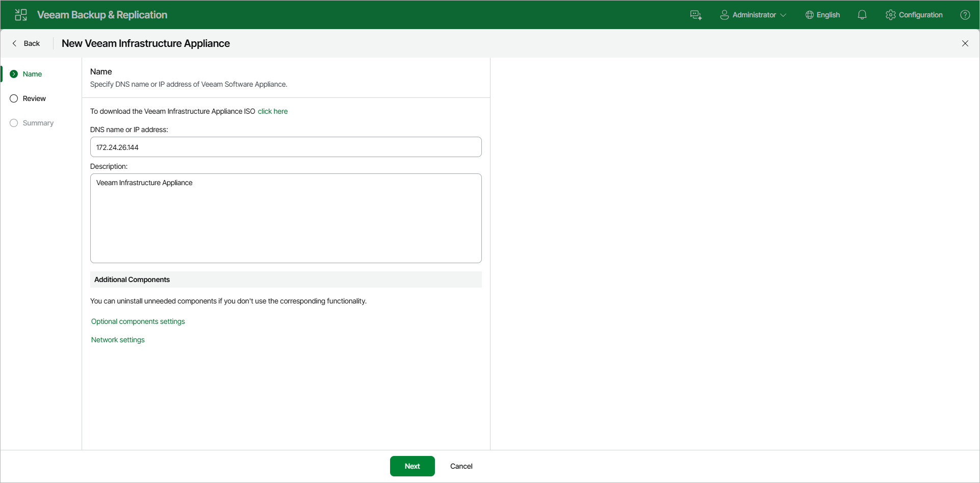This screenshot has height=483, width=980.
Task: Open the session messages icon
Action: click(696, 14)
